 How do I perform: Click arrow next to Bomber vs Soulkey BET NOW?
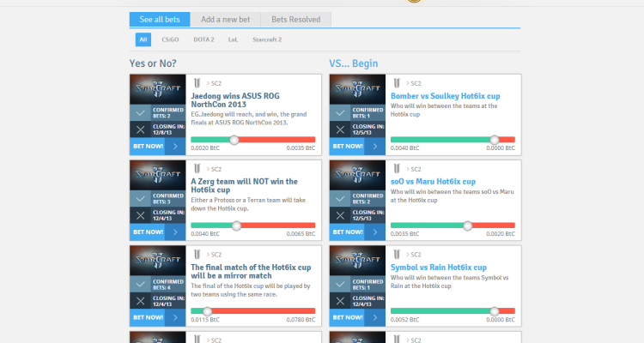[x=375, y=147]
